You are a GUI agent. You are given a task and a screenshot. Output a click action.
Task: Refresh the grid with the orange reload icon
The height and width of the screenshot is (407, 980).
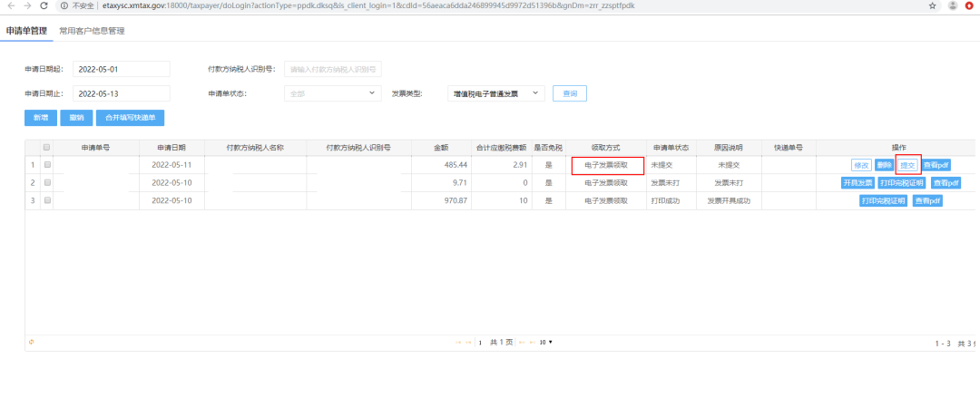31,342
